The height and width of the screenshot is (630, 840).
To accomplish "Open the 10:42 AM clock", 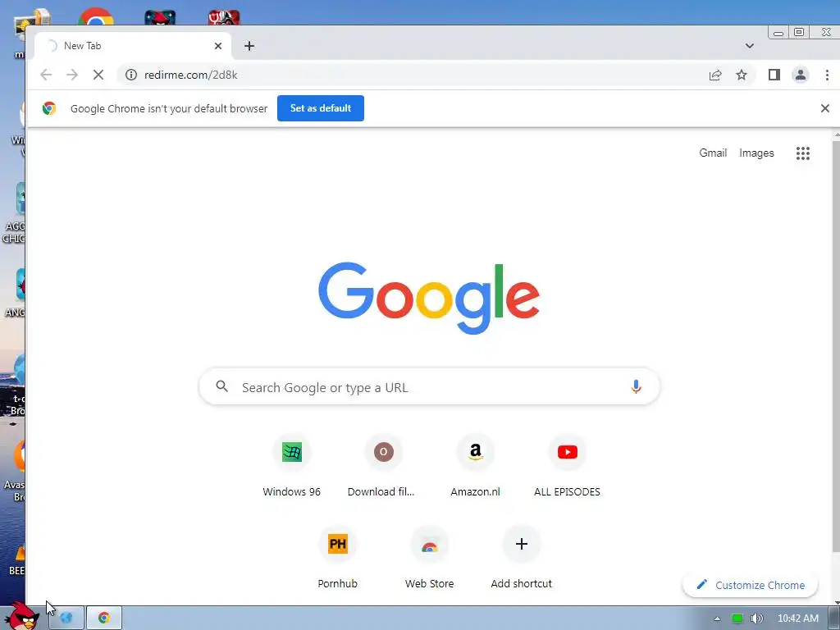I will tap(797, 619).
